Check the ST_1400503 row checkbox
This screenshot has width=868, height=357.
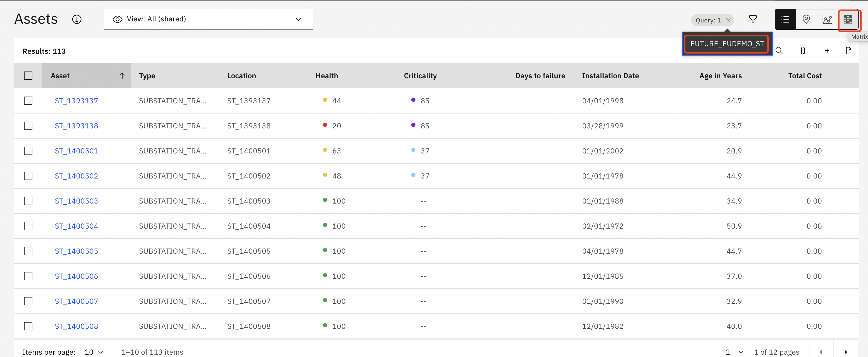tap(28, 201)
